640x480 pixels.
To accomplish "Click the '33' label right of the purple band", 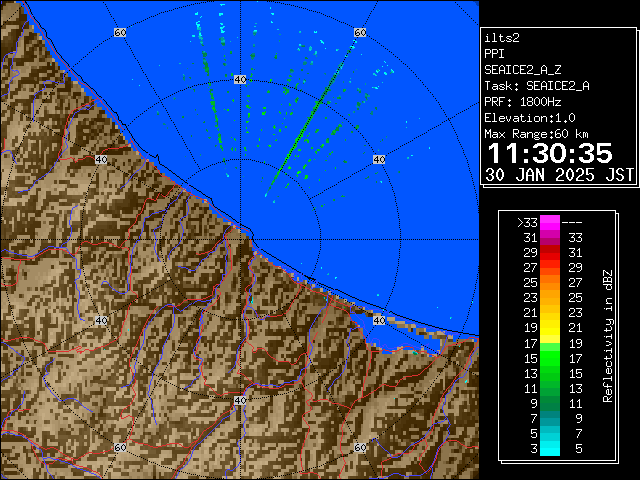I will coord(576,238).
